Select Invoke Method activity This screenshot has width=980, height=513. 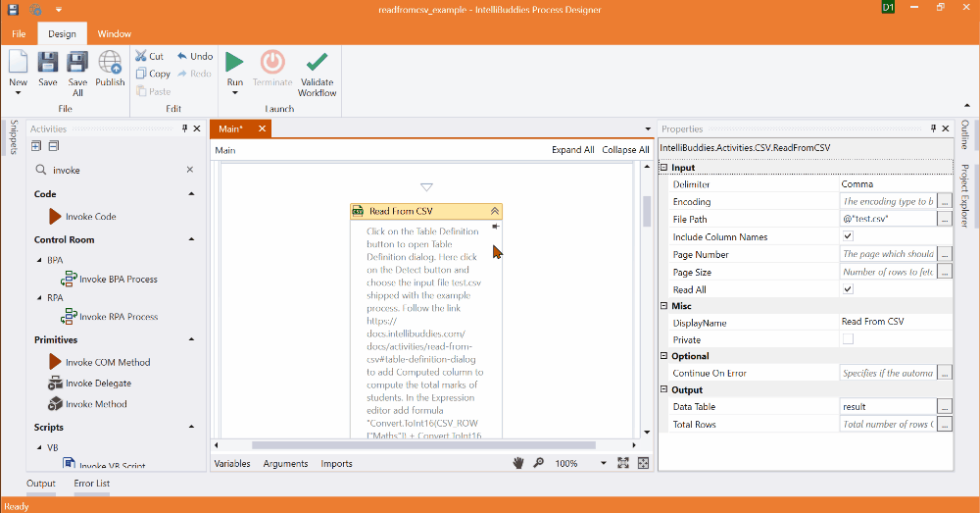(87, 404)
